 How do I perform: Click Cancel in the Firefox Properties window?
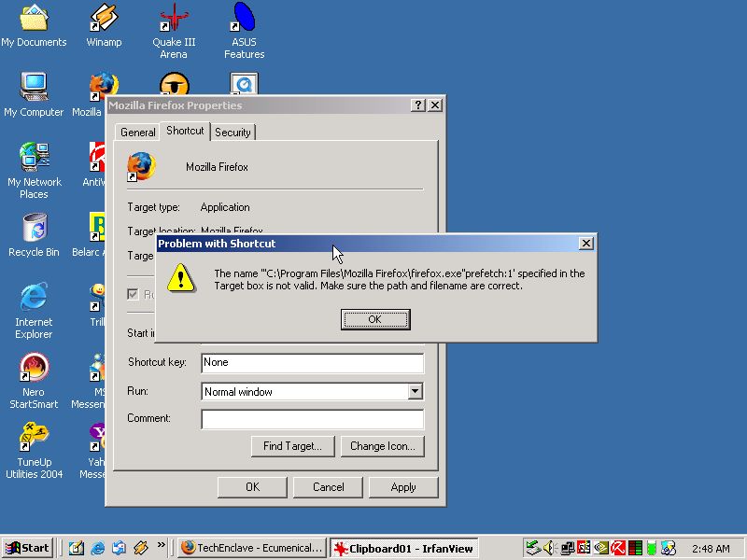328,487
